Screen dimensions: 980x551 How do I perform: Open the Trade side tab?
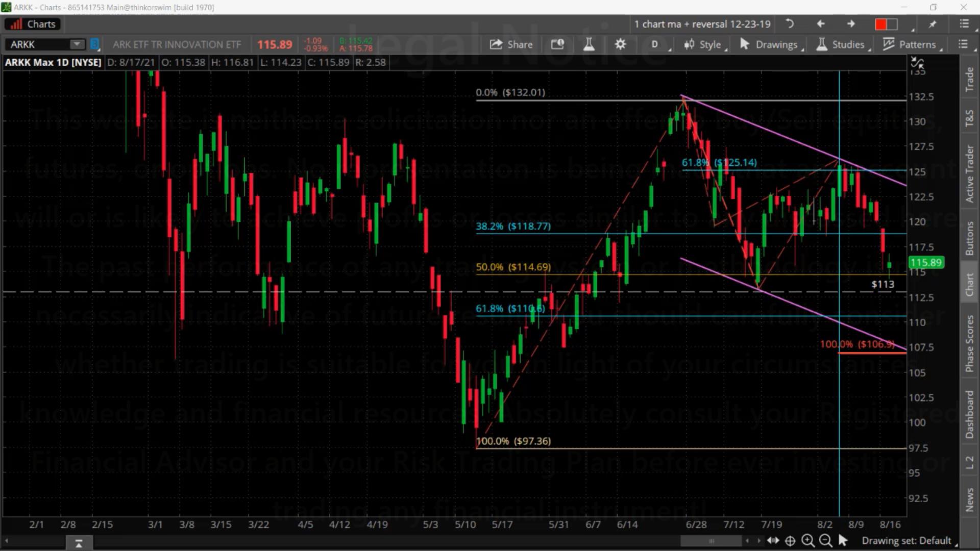point(969,80)
